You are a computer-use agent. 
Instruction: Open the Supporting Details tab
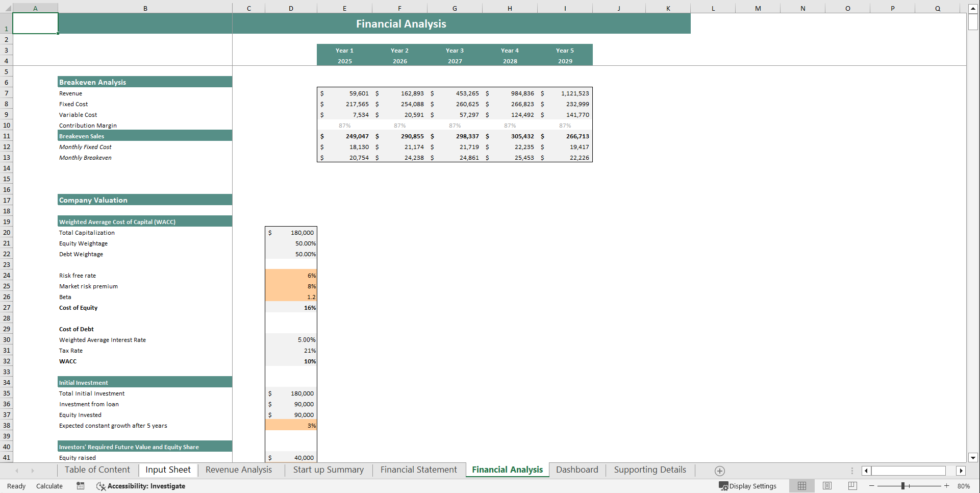[x=649, y=470]
